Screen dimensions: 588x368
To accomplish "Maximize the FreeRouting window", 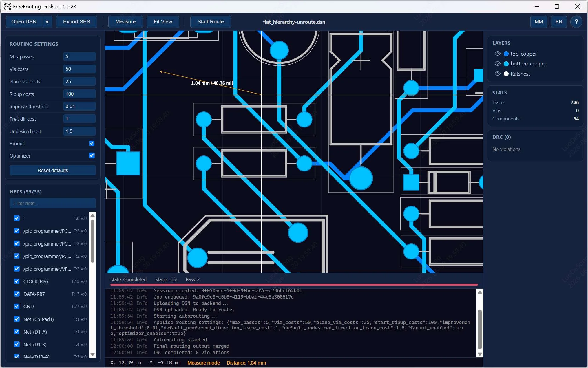I will pyautogui.click(x=557, y=6).
